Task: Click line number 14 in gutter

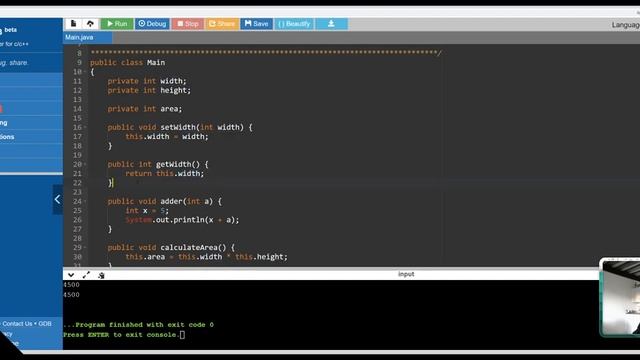Action: 77,109
